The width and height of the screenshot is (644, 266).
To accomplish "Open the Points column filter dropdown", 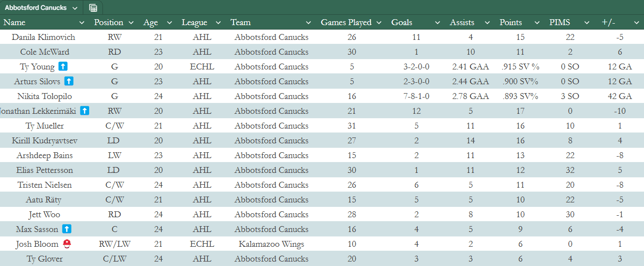I will 537,23.
